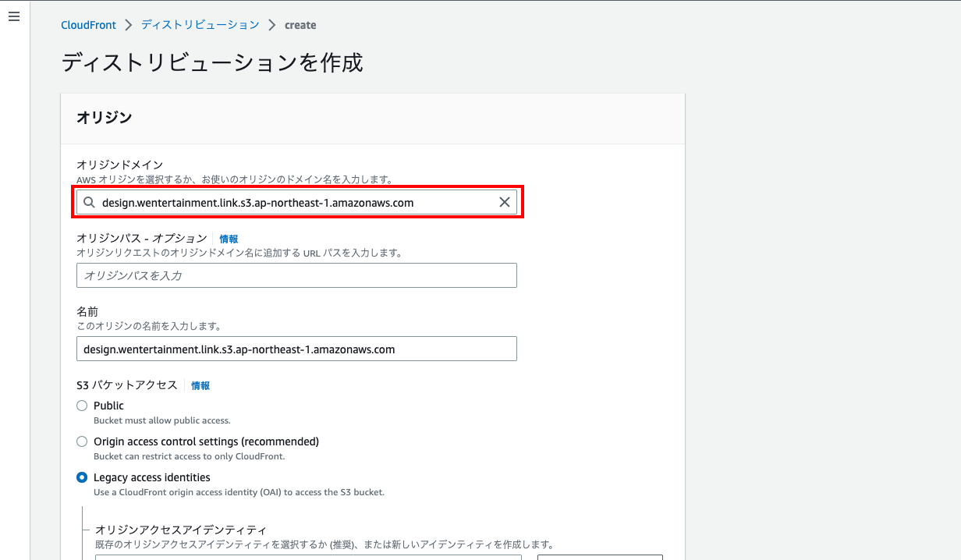Click the create breadcrumb item
Image resolution: width=961 pixels, height=560 pixels.
pyautogui.click(x=300, y=25)
